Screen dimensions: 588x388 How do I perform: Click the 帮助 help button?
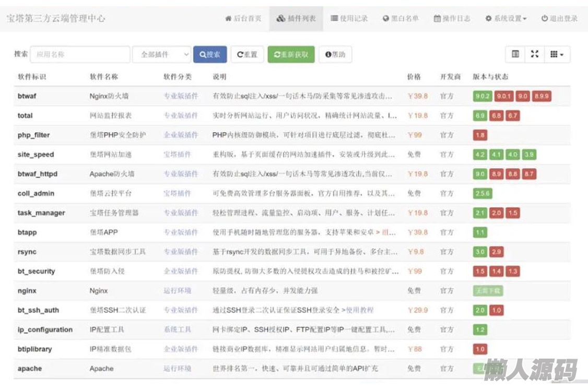point(335,54)
